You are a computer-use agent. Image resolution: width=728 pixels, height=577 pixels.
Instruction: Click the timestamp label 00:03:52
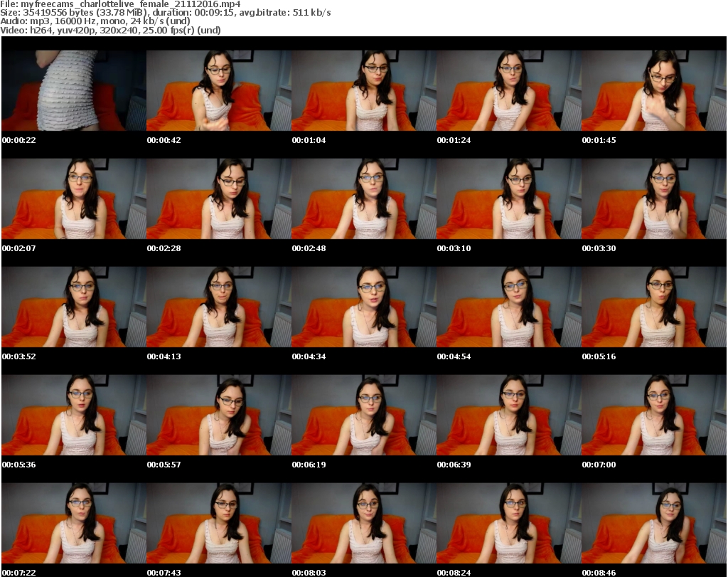click(x=18, y=356)
